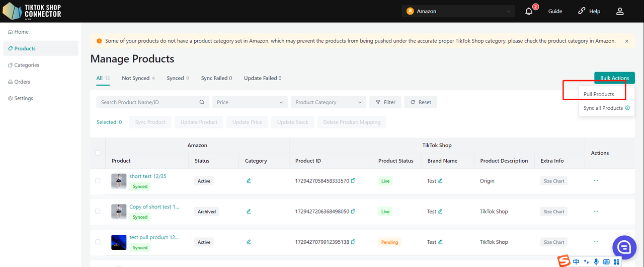Image resolution: width=644 pixels, height=267 pixels.
Task: Expand the Amazon store selector dropdown
Action: tap(458, 11)
